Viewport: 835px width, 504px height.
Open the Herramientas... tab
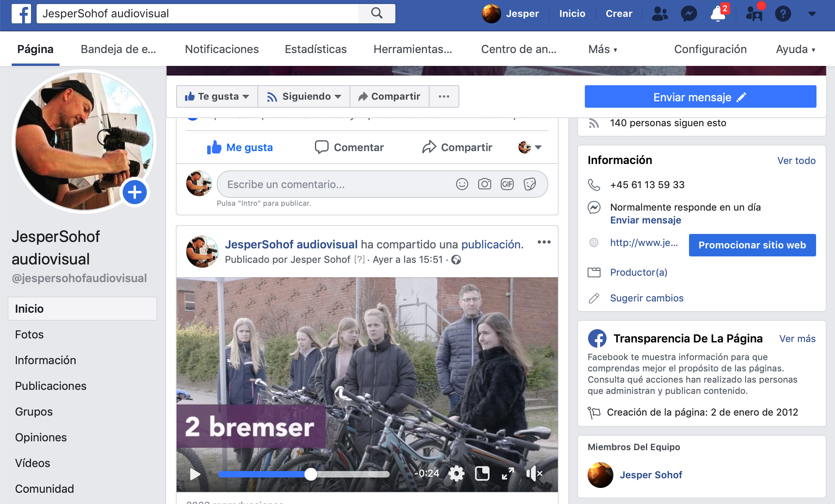[x=413, y=49]
